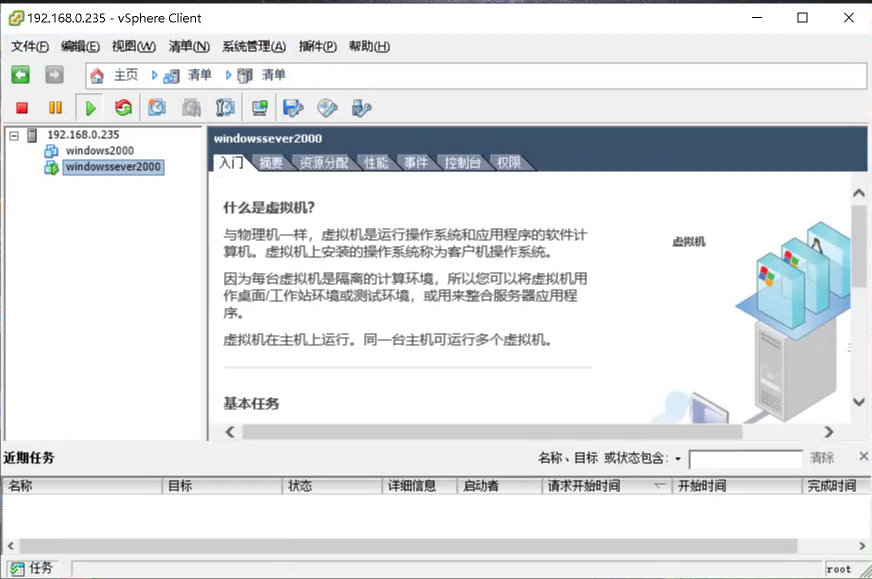Viewport: 872px width, 579px height.
Task: Click the content pane scroll down arrow
Action: 859,402
